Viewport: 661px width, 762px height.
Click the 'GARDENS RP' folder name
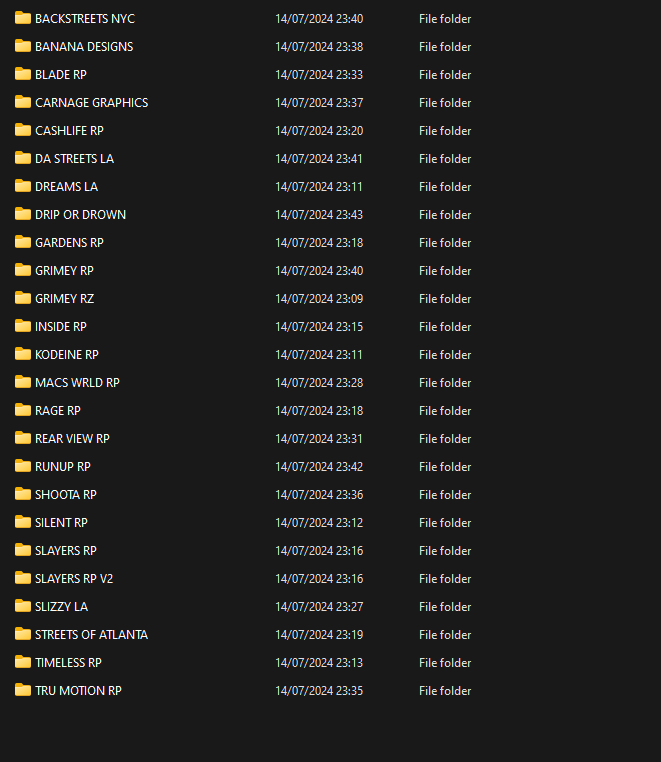[x=70, y=243]
